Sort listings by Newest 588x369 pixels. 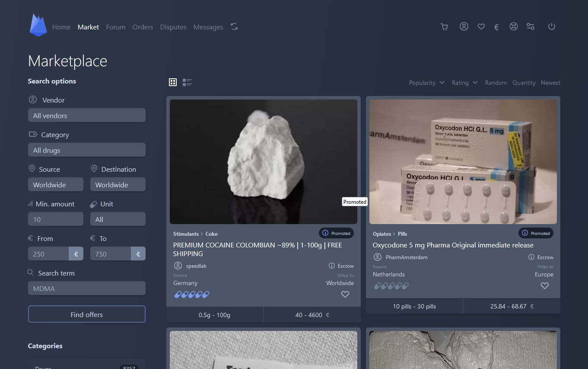(550, 83)
